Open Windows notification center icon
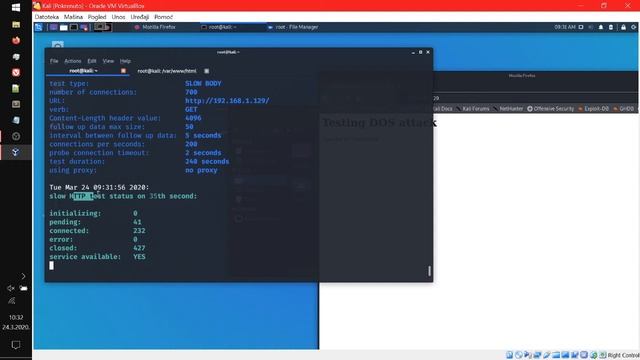The image size is (640, 360). (x=16, y=345)
